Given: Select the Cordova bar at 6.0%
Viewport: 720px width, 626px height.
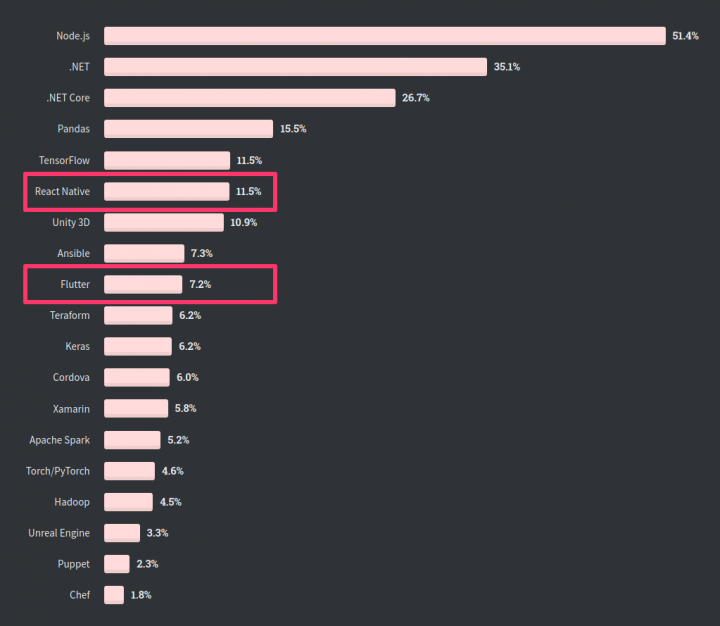Looking at the screenshot, I should [137, 377].
